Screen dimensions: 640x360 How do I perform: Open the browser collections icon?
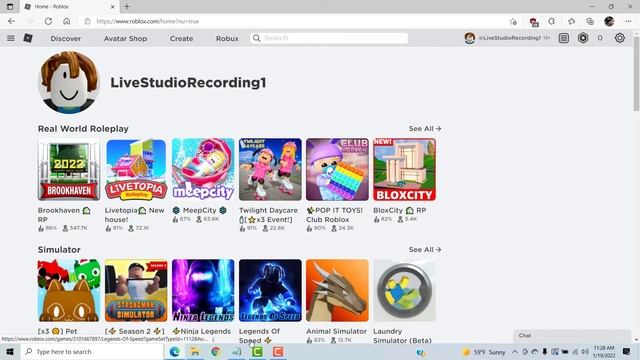(590, 21)
